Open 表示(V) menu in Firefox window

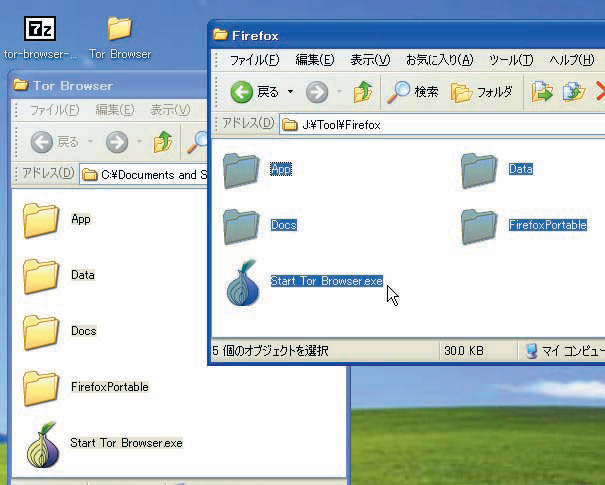click(370, 60)
